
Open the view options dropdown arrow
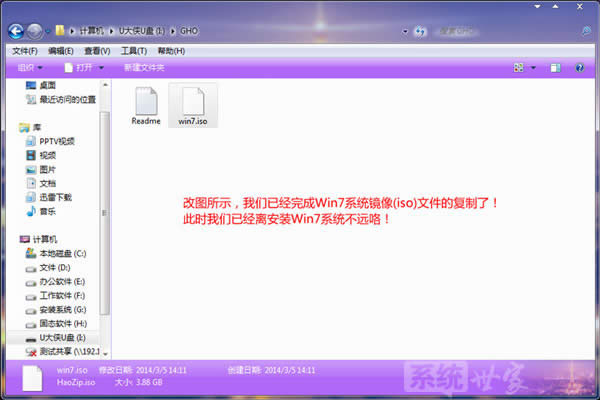tap(533, 68)
